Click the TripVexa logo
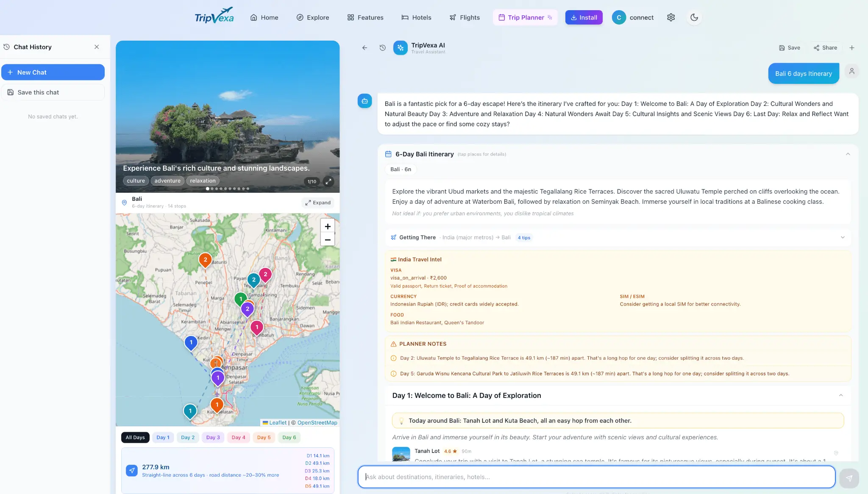 click(214, 16)
